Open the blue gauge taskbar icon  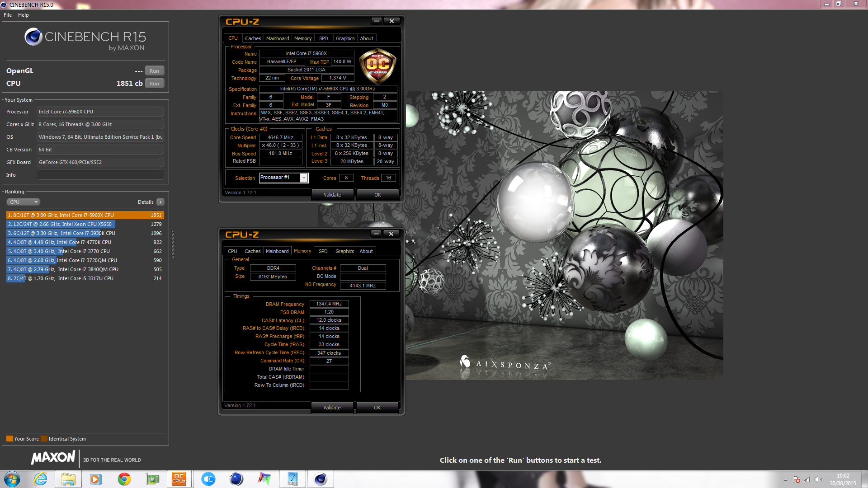pos(292,479)
